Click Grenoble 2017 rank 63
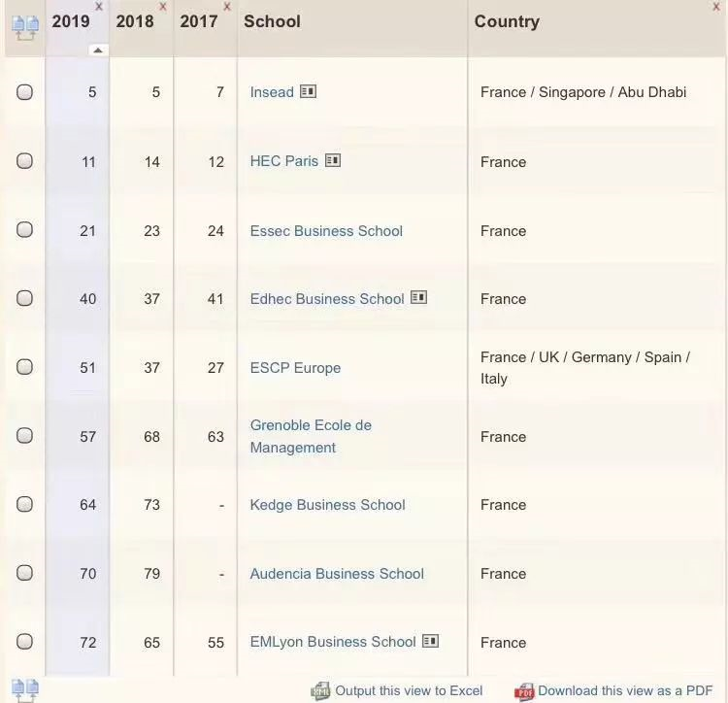The width and height of the screenshot is (728, 703). pyautogui.click(x=215, y=437)
